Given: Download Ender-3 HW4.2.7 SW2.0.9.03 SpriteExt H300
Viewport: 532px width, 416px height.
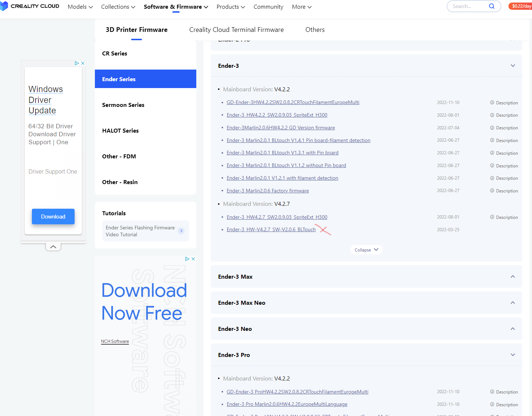Looking at the screenshot, I should [277, 217].
